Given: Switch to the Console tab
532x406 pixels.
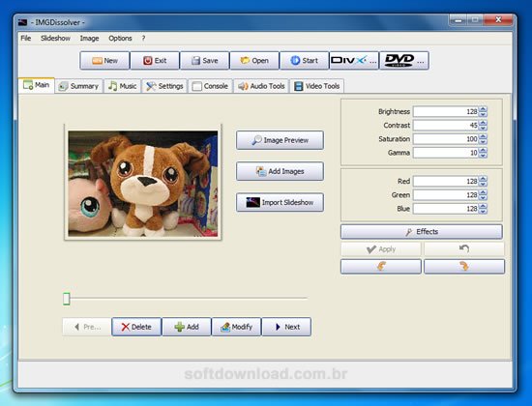Looking at the screenshot, I should point(210,86).
